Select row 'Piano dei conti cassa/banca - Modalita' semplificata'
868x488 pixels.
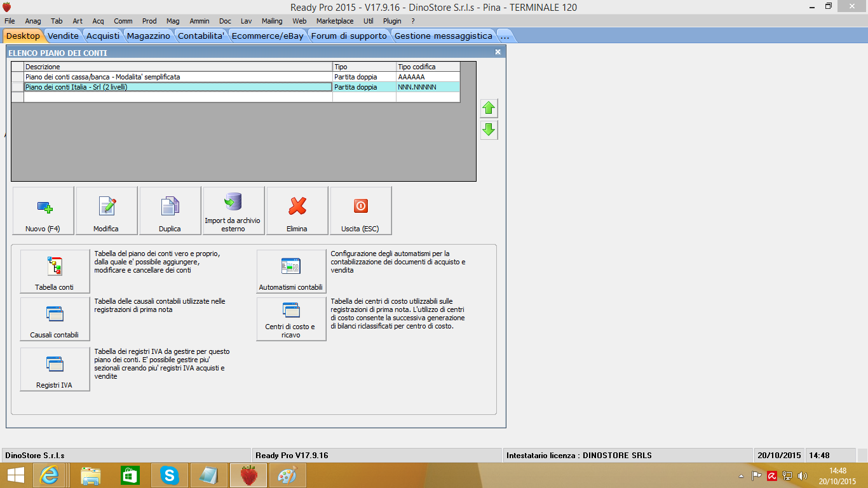[x=236, y=77]
